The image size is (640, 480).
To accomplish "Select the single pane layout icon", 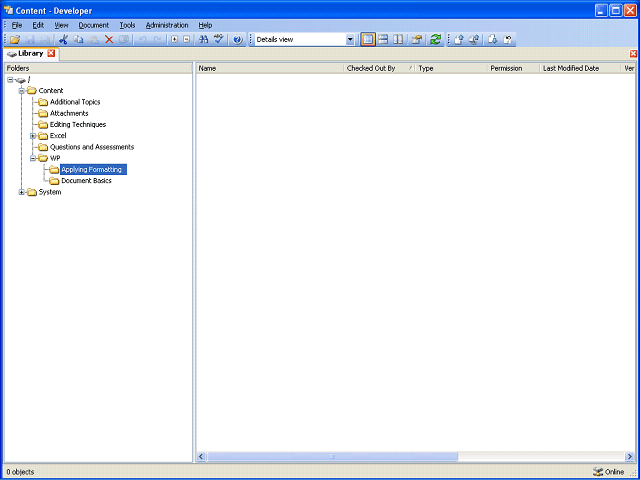I will (368, 40).
